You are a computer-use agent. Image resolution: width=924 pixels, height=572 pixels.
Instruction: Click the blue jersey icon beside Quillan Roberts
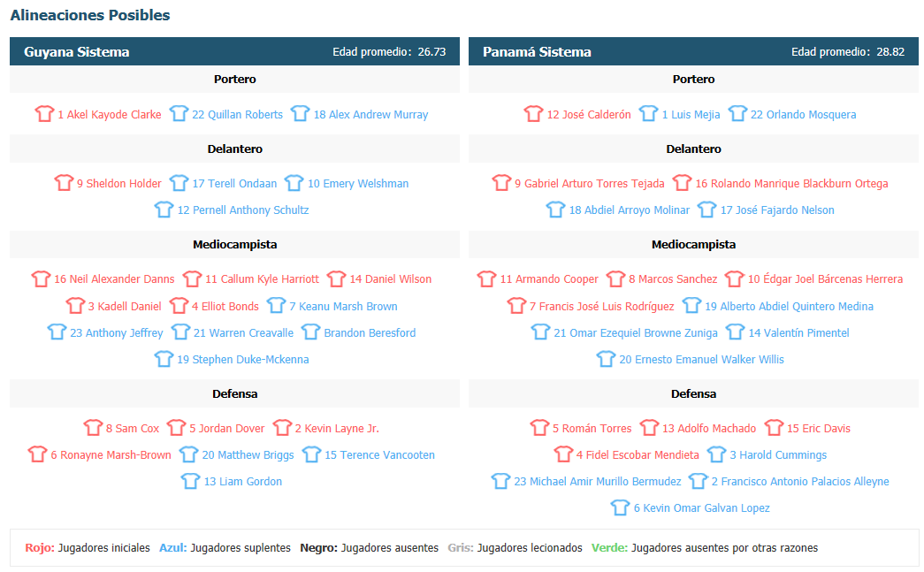pos(179,114)
